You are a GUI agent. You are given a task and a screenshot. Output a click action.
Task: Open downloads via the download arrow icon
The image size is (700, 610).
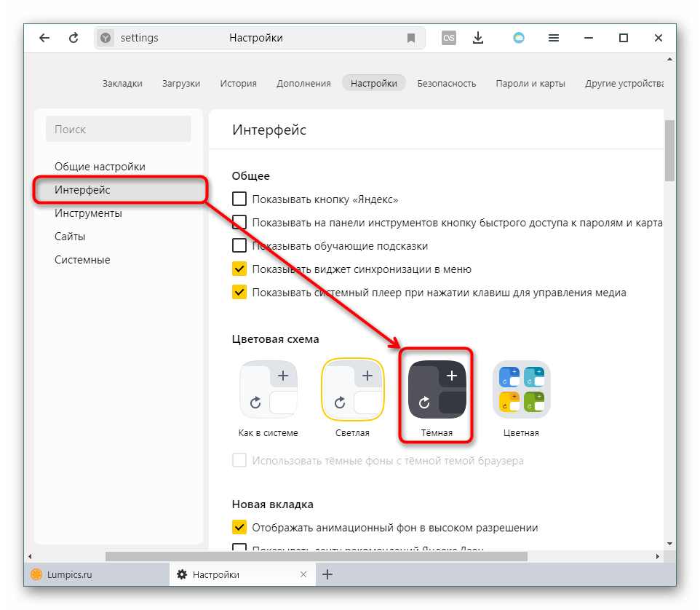[x=478, y=38]
